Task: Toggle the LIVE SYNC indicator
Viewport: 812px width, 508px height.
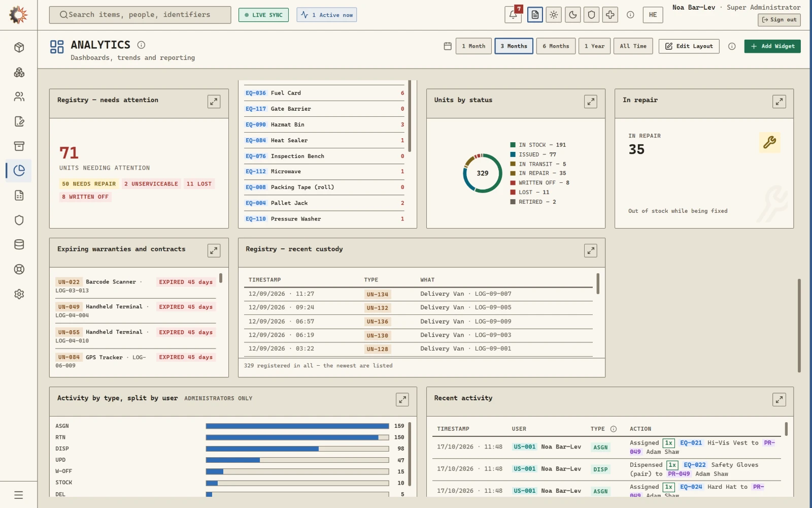Action: 263,15
